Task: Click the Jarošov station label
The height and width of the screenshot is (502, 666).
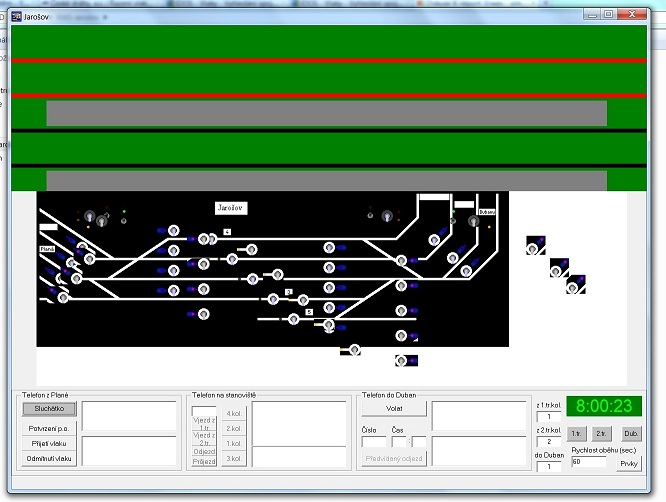Action: (231, 208)
